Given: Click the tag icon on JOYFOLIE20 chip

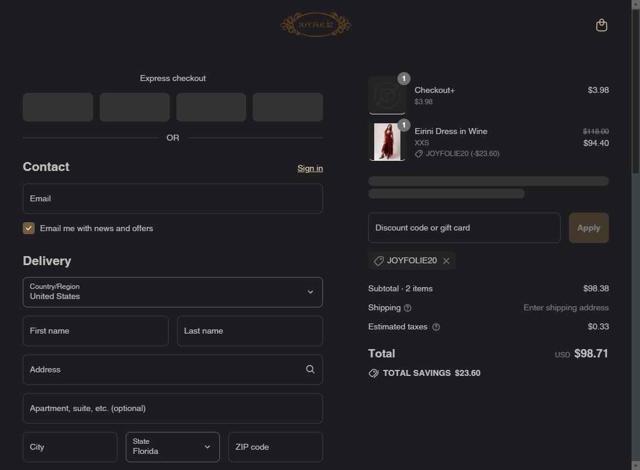Looking at the screenshot, I should click(x=379, y=261).
